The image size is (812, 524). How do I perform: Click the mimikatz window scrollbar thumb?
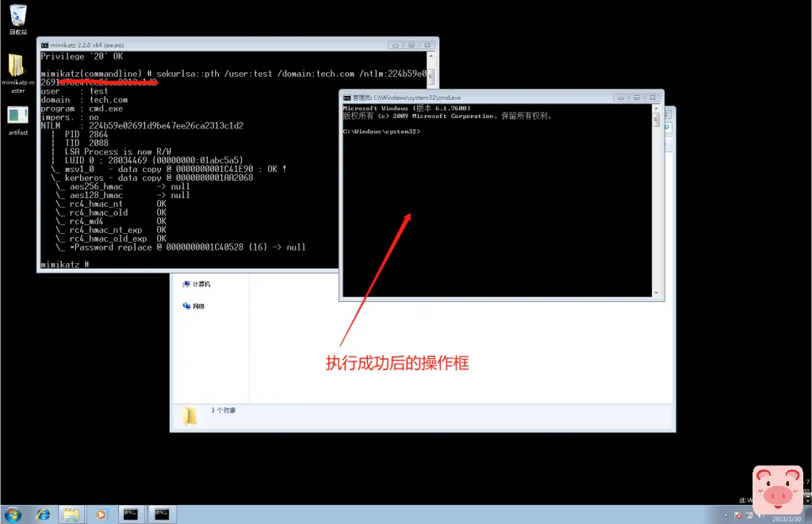coord(431,76)
